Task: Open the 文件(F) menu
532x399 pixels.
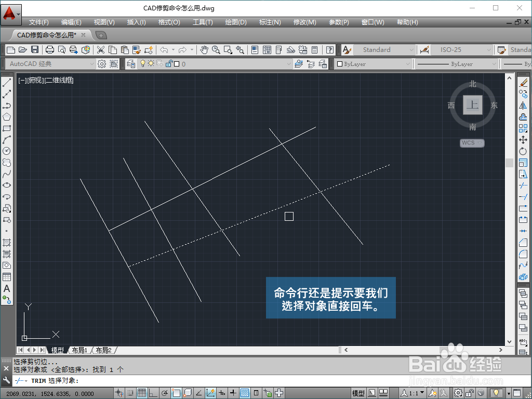Action: coord(38,22)
